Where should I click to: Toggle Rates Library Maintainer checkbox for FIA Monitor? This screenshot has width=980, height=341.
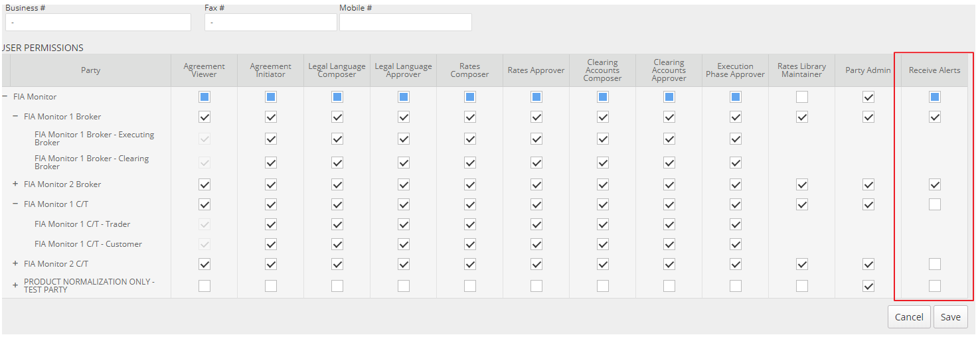(x=802, y=97)
